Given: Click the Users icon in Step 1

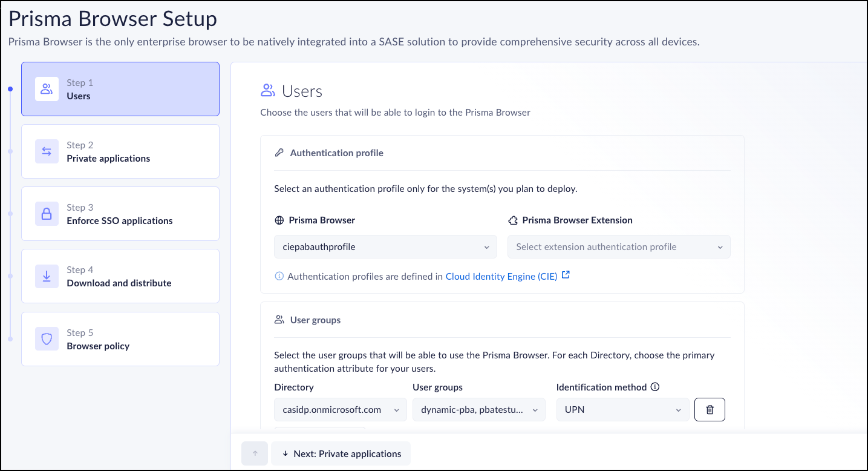Looking at the screenshot, I should tap(47, 89).
